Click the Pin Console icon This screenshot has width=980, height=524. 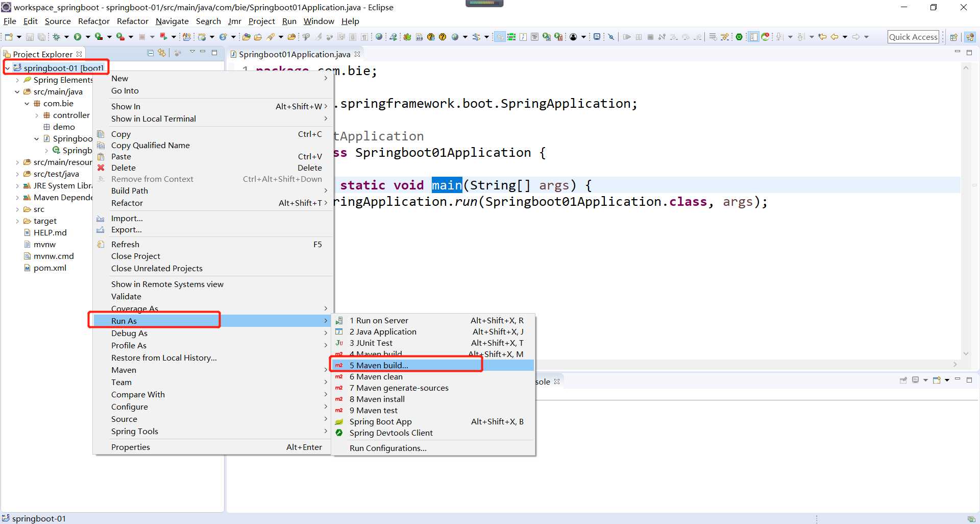coord(903,380)
